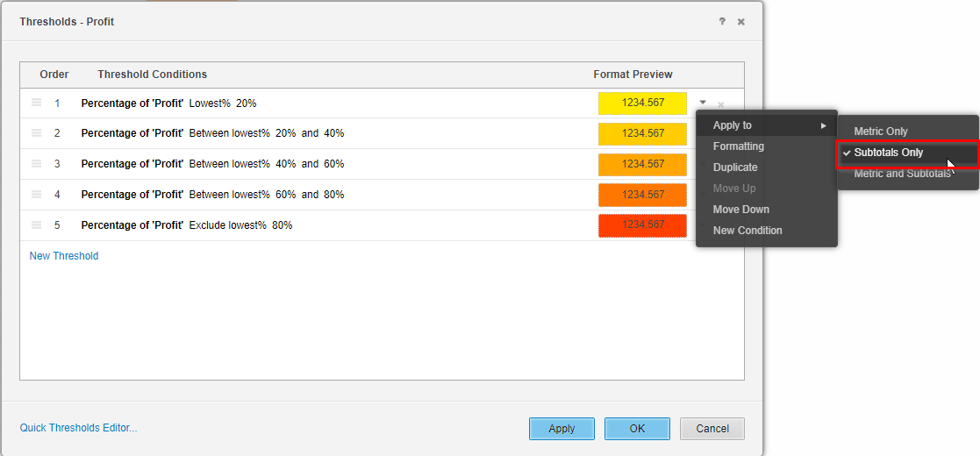Screen dimensions: 980x456
Task: Click the drag handle for threshold 3
Action: pos(36,164)
